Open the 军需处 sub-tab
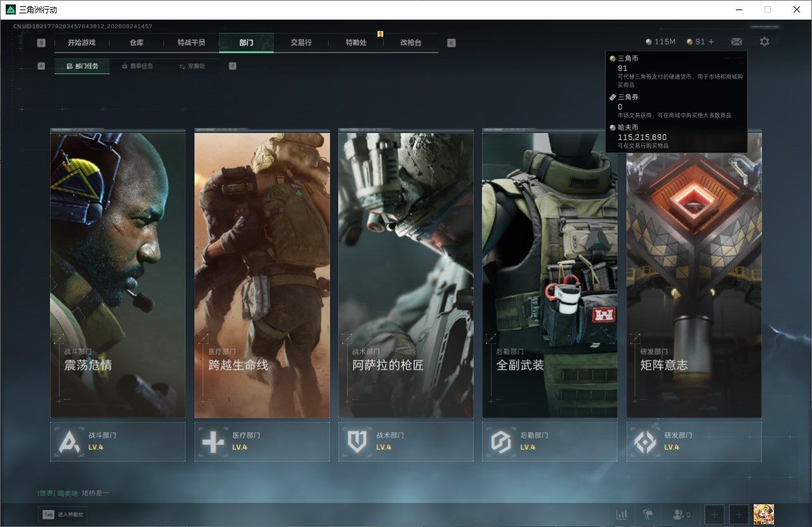This screenshot has width=812, height=527. coord(192,66)
